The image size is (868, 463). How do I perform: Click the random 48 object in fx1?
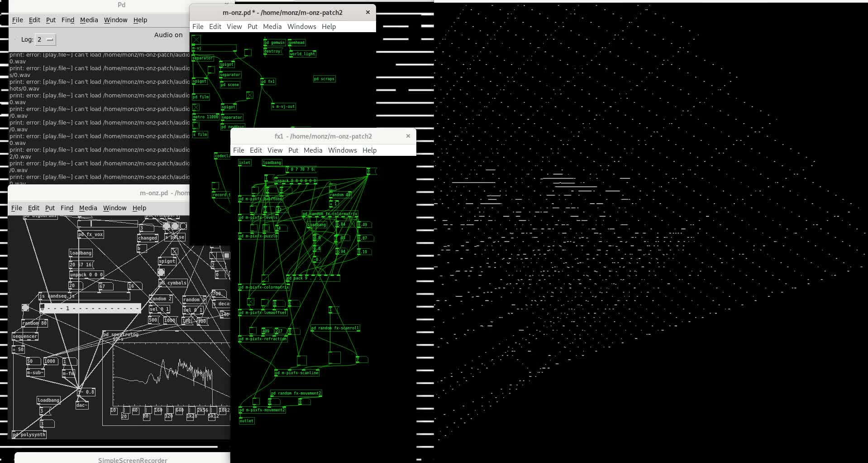(x=340, y=195)
